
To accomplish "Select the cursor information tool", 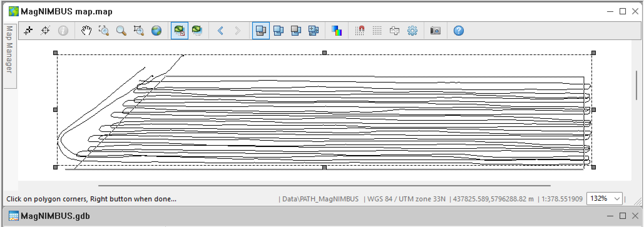I will pos(63,30).
